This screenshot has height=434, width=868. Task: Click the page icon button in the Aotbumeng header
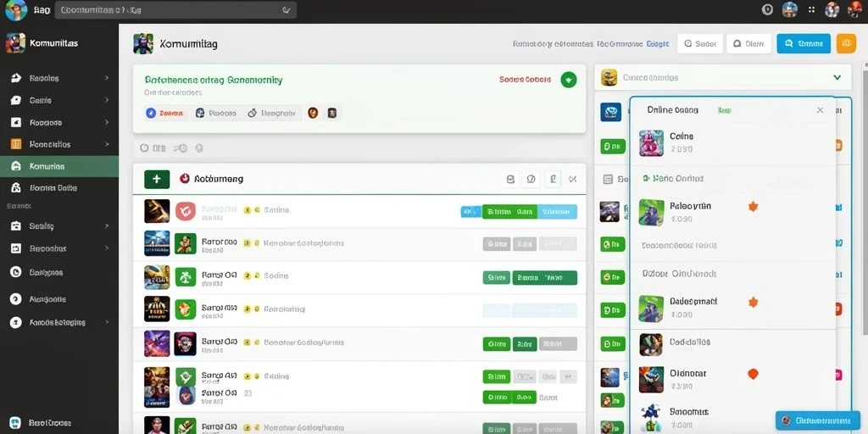pyautogui.click(x=553, y=179)
